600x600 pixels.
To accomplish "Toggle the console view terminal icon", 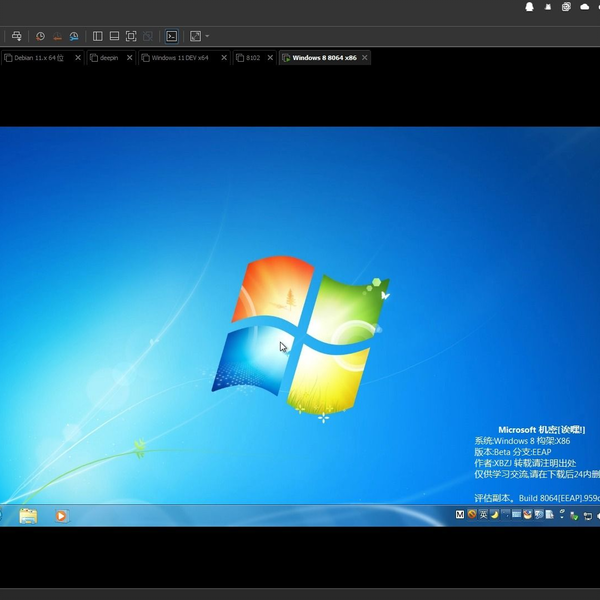I will tap(171, 36).
